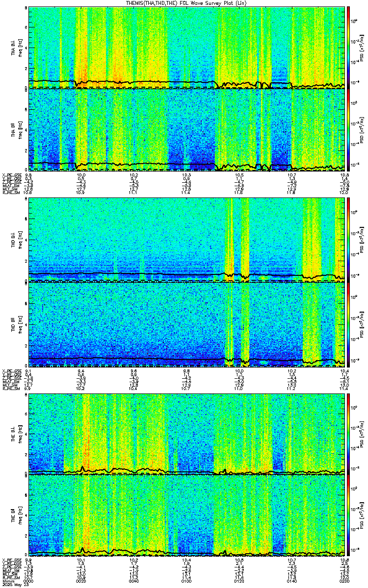368x588 pixels.
Task: Click the 'THA BII freq [Hz]' axis label
Action: [17, 129]
